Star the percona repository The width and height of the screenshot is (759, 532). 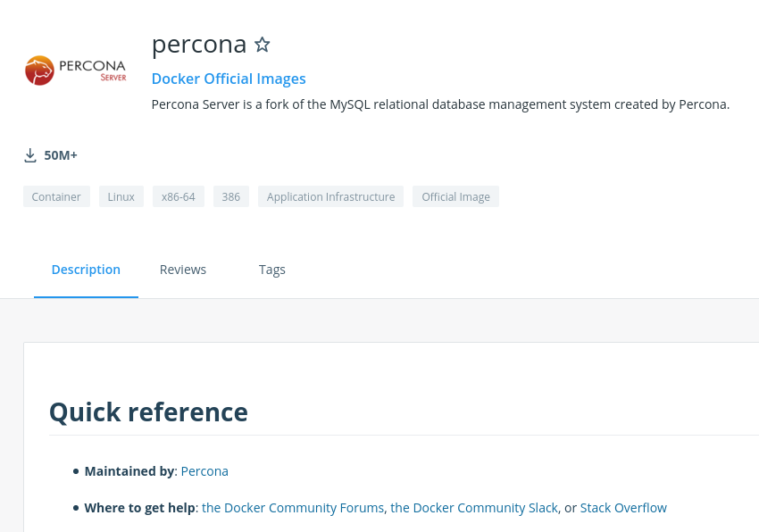tap(263, 44)
